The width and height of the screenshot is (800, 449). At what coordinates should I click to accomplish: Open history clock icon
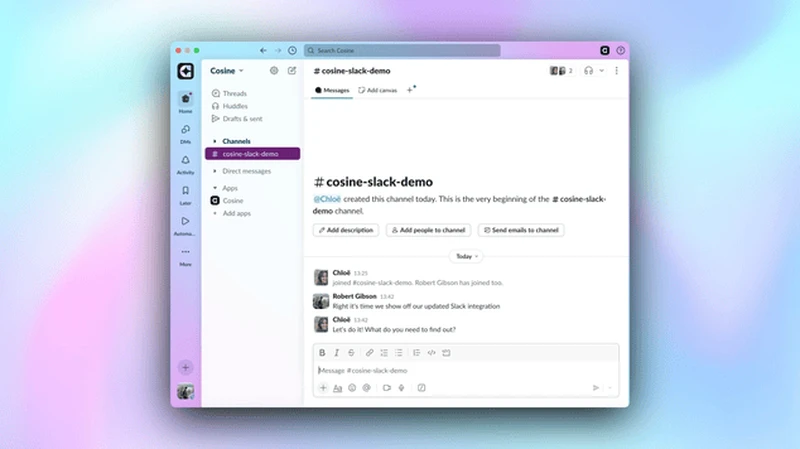coord(292,51)
